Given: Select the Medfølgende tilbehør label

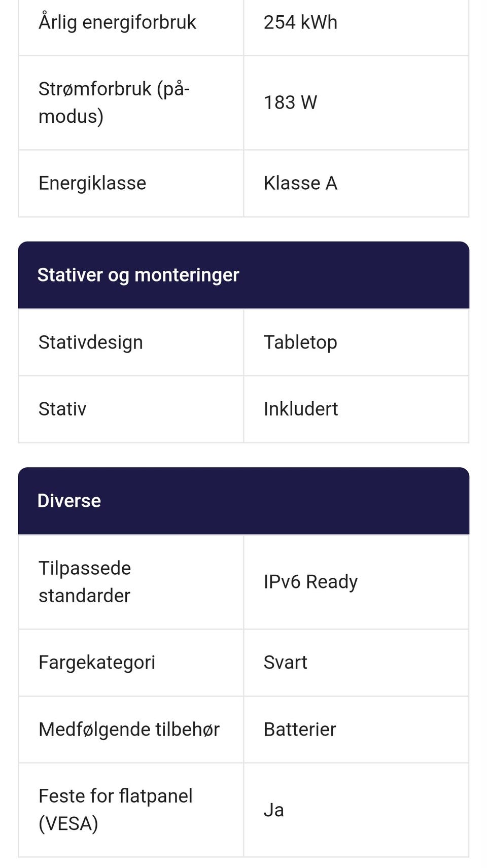Looking at the screenshot, I should pyautogui.click(x=129, y=730).
